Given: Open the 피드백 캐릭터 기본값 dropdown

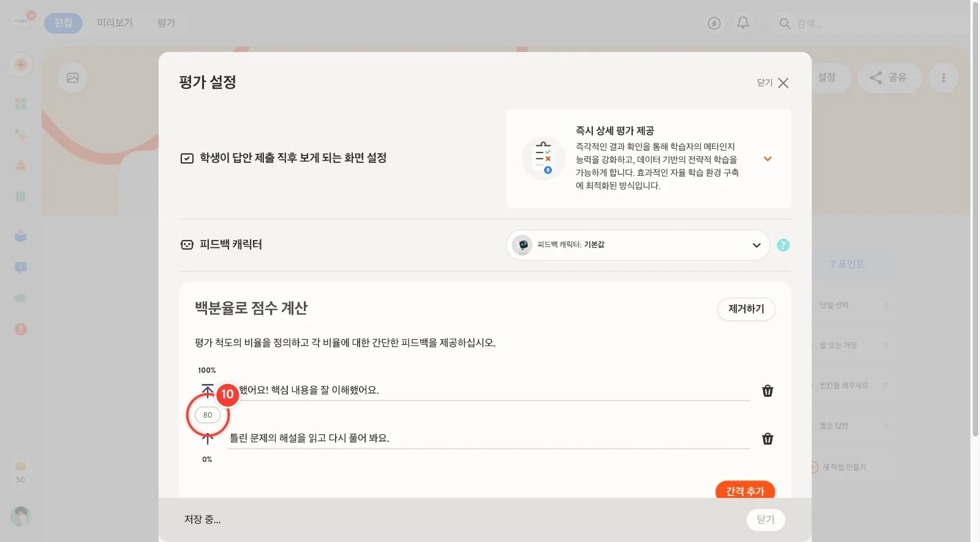Looking at the screenshot, I should (638, 245).
